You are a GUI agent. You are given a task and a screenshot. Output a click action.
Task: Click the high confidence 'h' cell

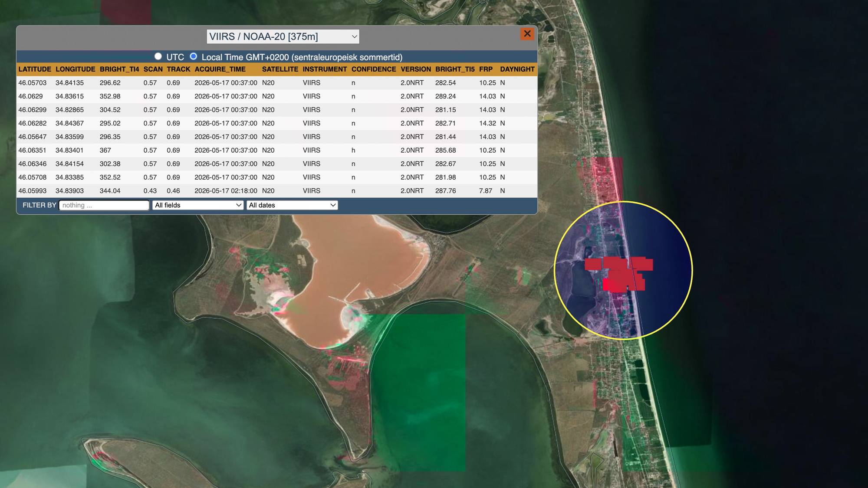point(353,150)
